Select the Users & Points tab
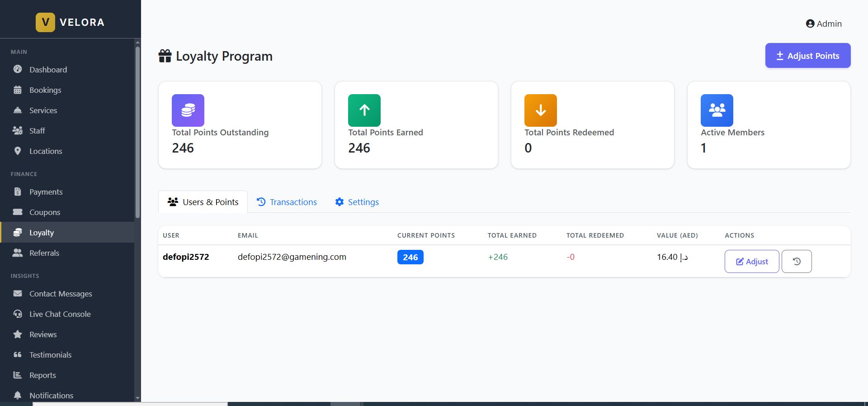Image resolution: width=868 pixels, height=406 pixels. coord(203,202)
